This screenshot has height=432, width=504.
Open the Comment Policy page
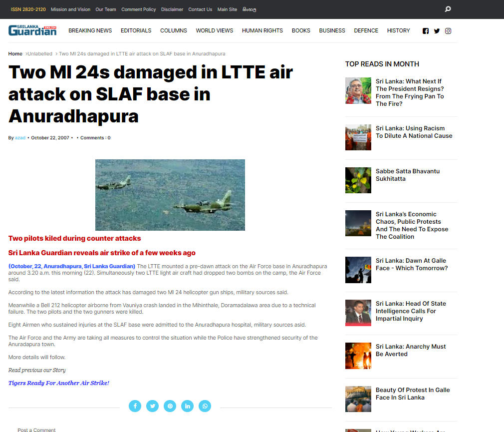(138, 9)
